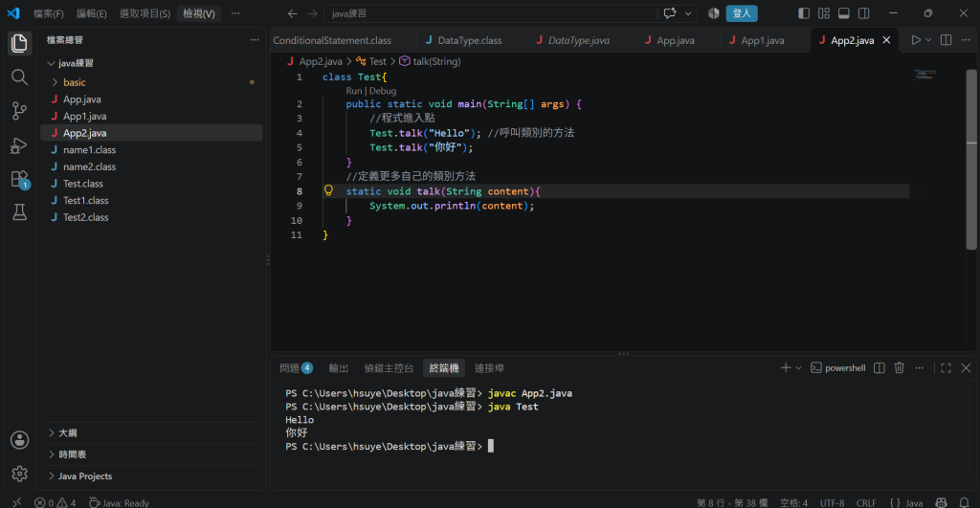Image resolution: width=980 pixels, height=508 pixels.
Task: Switch to the 問題 problems panel tab
Action: [297, 368]
